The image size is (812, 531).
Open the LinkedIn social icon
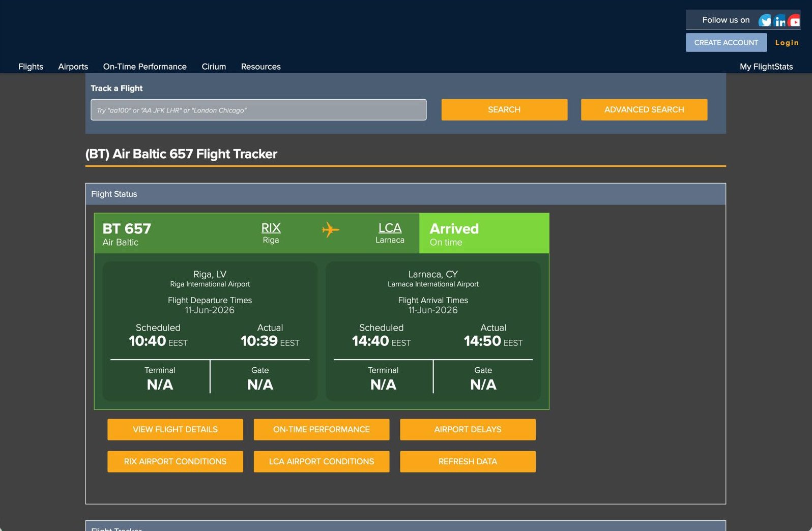(780, 20)
